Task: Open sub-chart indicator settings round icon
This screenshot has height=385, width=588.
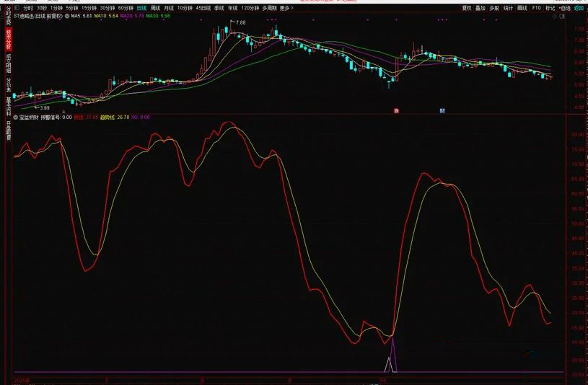Action: [x=16, y=118]
